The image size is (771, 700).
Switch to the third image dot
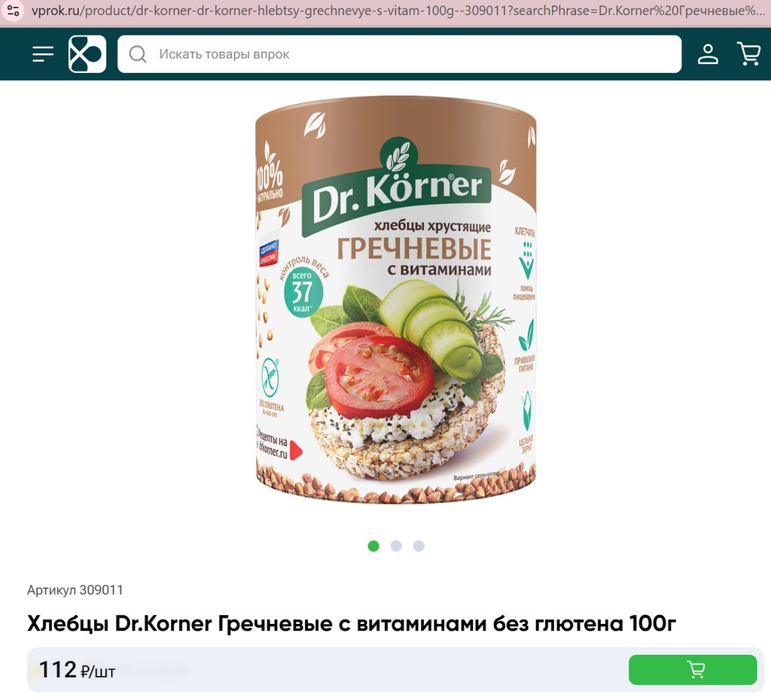pyautogui.click(x=419, y=546)
